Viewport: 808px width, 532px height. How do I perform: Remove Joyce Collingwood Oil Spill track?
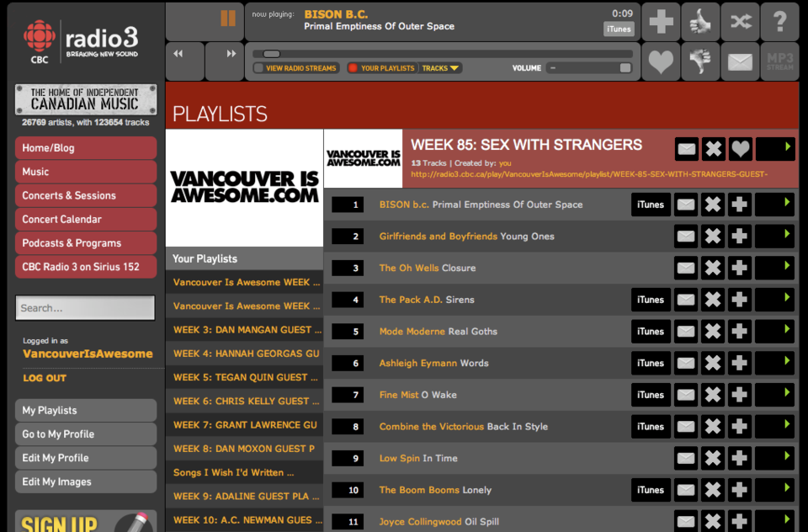pyautogui.click(x=713, y=521)
